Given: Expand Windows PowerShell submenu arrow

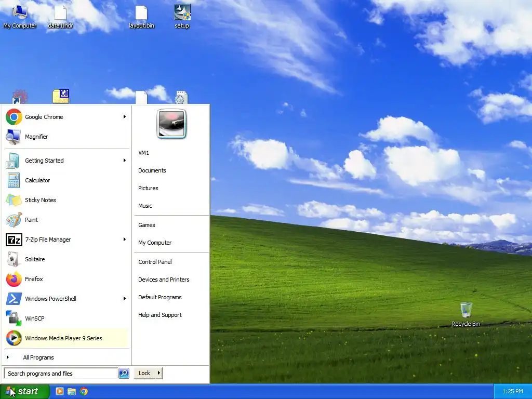Looking at the screenshot, I should click(125, 299).
